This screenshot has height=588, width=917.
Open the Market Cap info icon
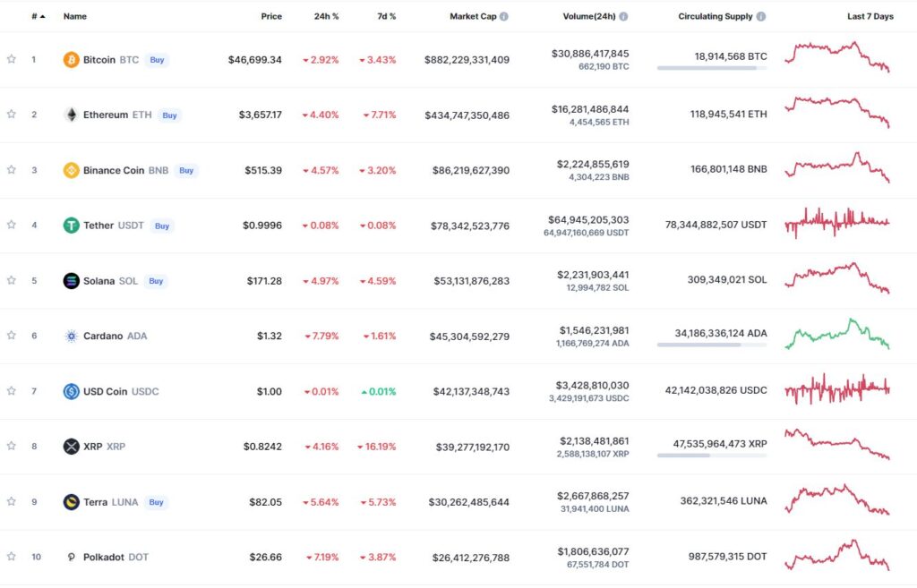[x=504, y=16]
